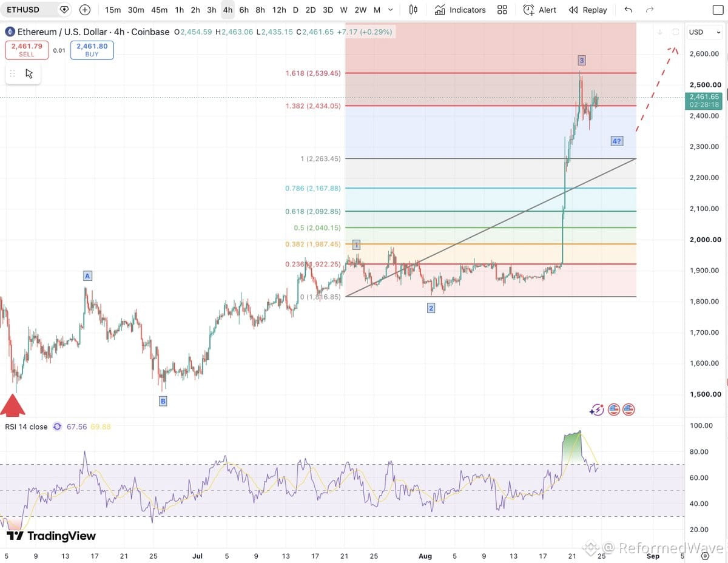Image resolution: width=728 pixels, height=563 pixels.
Task: Switch to the 30m interval
Action: pyautogui.click(x=136, y=10)
